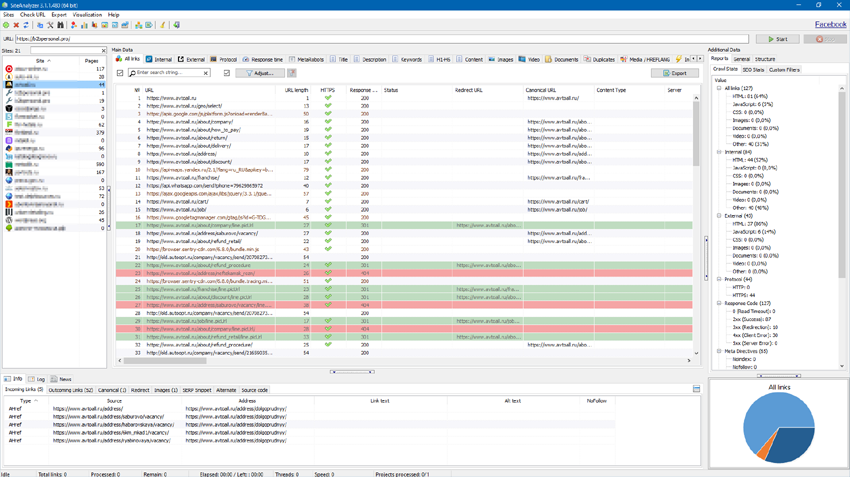The width and height of the screenshot is (850, 477).
Task: Switch to the Internal tab
Action: pyautogui.click(x=159, y=59)
